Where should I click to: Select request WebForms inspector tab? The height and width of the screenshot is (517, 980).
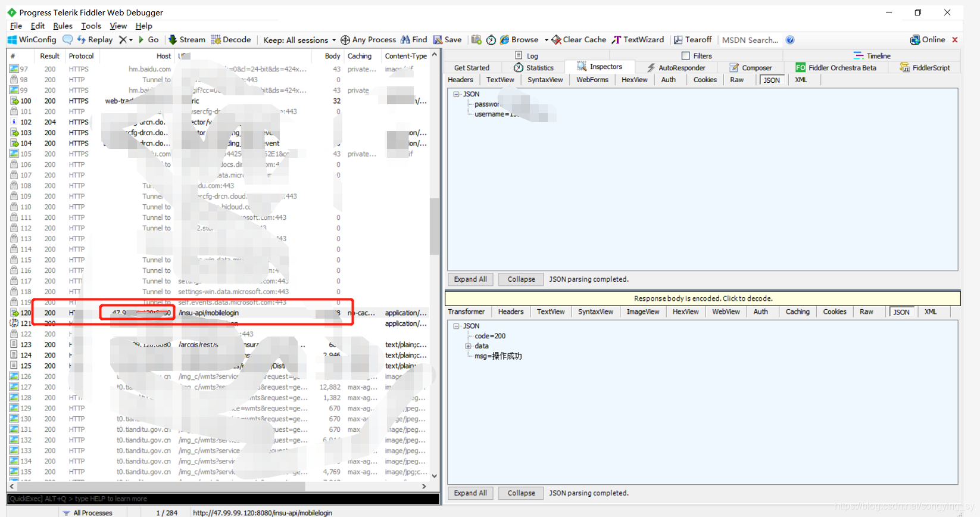tap(592, 80)
